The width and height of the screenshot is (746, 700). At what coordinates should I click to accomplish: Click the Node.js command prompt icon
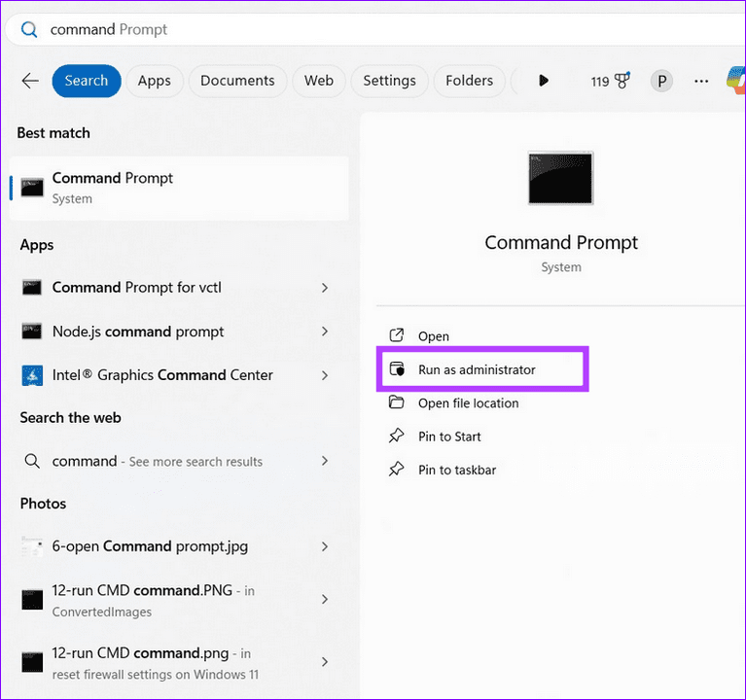pos(32,331)
